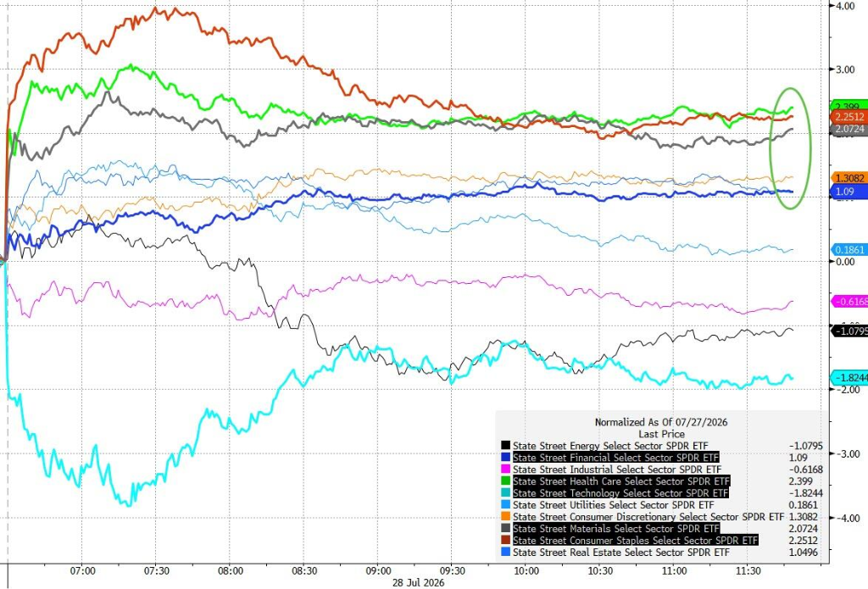Screen dimensions: 868x589
Task: Click the 09:00 time axis label
Action: [x=378, y=570]
